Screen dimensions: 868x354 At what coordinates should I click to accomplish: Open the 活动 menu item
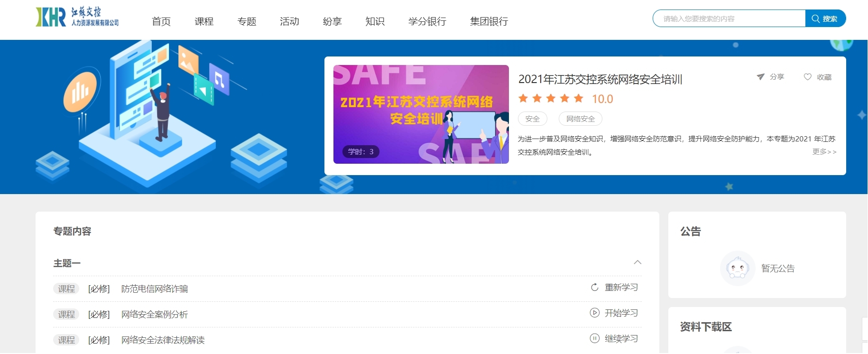pyautogui.click(x=289, y=21)
